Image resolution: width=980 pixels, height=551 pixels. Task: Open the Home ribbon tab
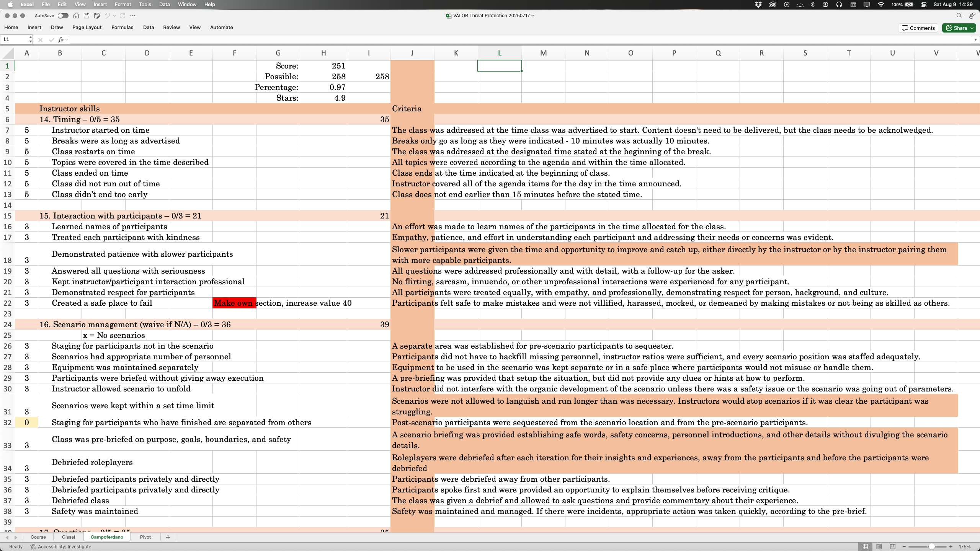11,27
